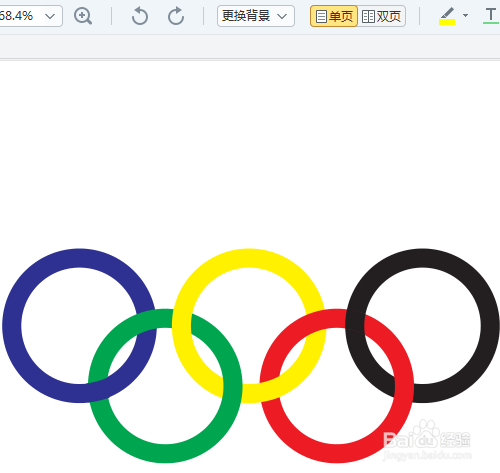
Task: Expand the highlighter color arrow
Action: click(x=465, y=15)
